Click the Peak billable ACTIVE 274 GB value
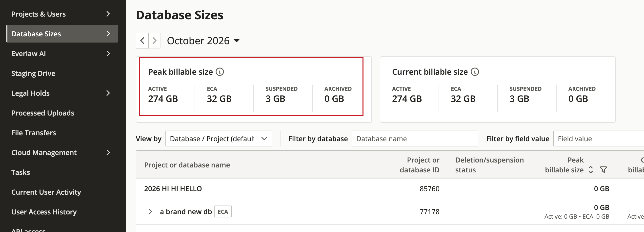644x232 pixels. coord(163,99)
